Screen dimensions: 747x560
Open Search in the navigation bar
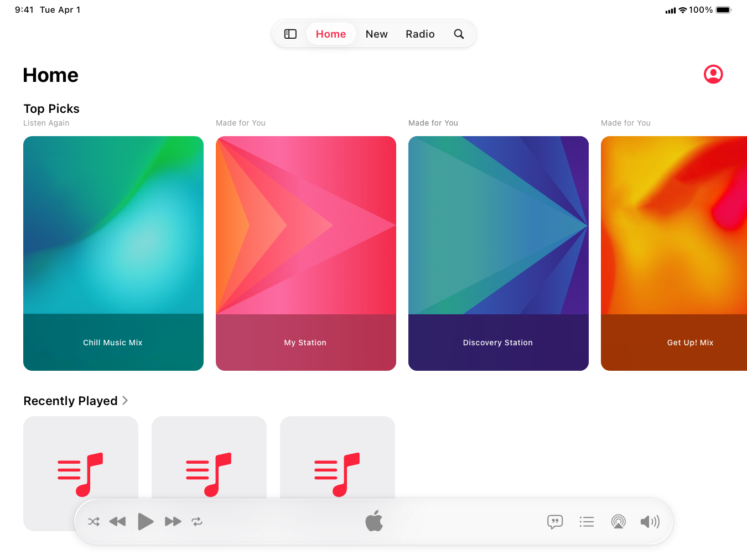click(x=459, y=34)
